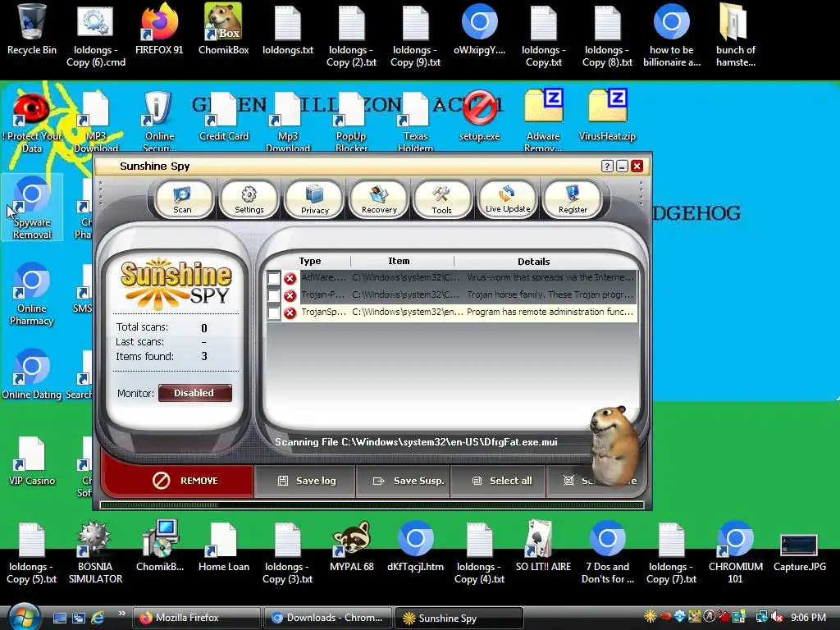Viewport: 840px width, 630px height.
Task: Select the ChomikBox desktop shortcut
Action: pos(223,30)
